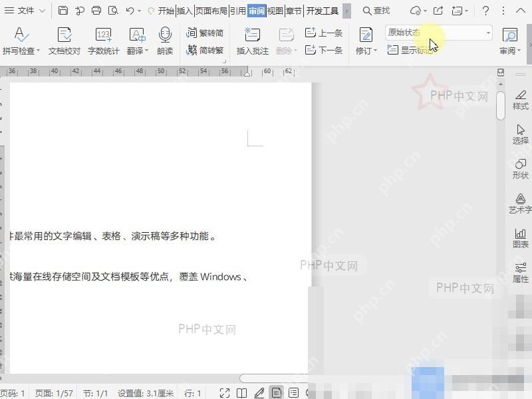The height and width of the screenshot is (399, 532).
Task: Click the Print icon in quick toolbar
Action: [x=96, y=11]
